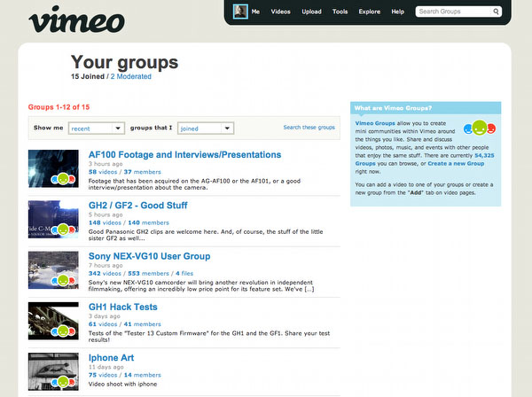Open the 'recent' sort dropdown
532x397 pixels.
[97, 128]
